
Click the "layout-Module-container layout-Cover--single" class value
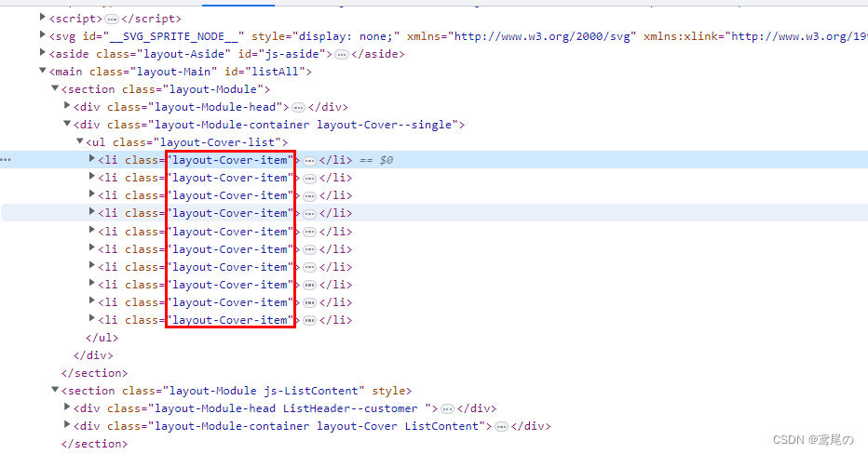point(304,125)
